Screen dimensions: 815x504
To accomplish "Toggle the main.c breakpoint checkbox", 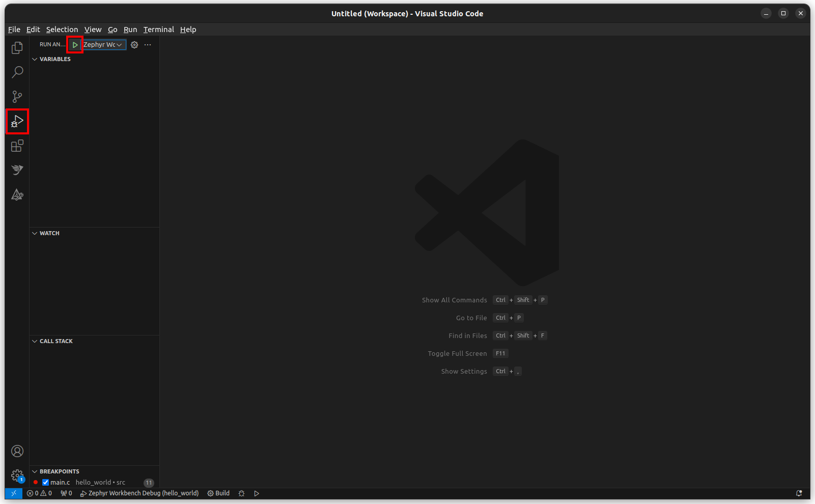I will click(x=45, y=482).
